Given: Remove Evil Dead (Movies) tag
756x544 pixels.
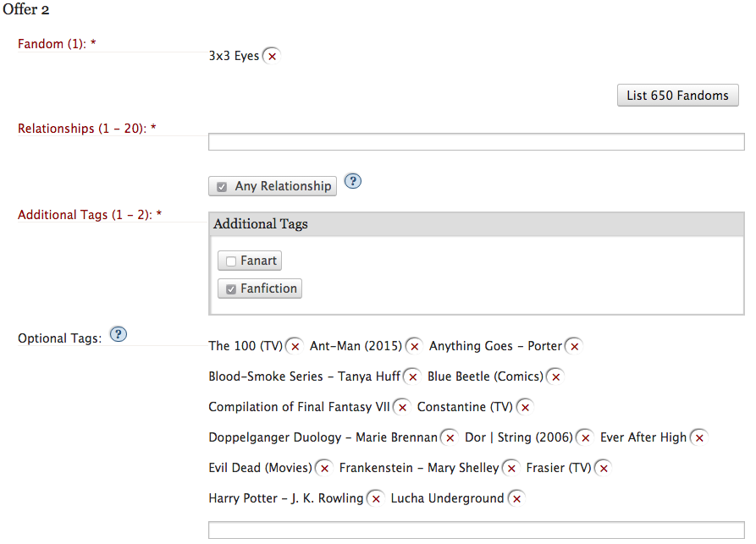Looking at the screenshot, I should [x=324, y=468].
